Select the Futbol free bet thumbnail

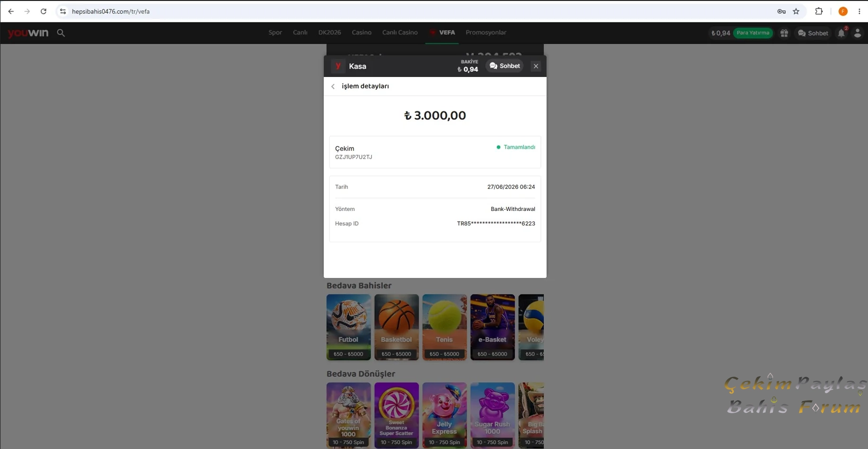[x=348, y=327]
